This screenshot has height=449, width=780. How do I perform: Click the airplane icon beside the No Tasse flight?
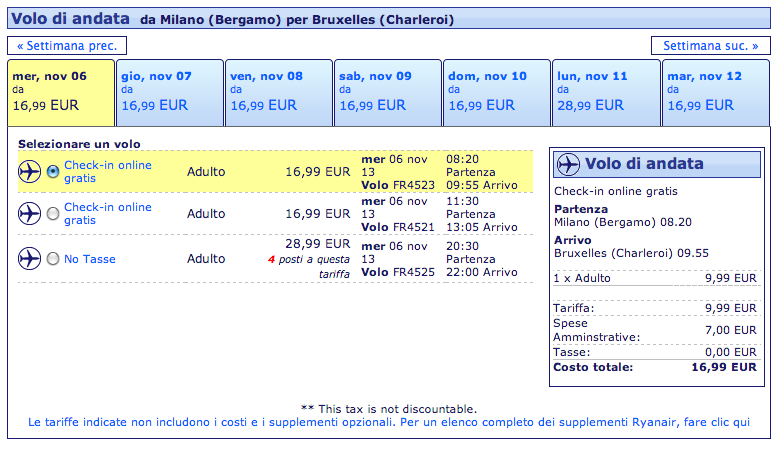tap(29, 259)
